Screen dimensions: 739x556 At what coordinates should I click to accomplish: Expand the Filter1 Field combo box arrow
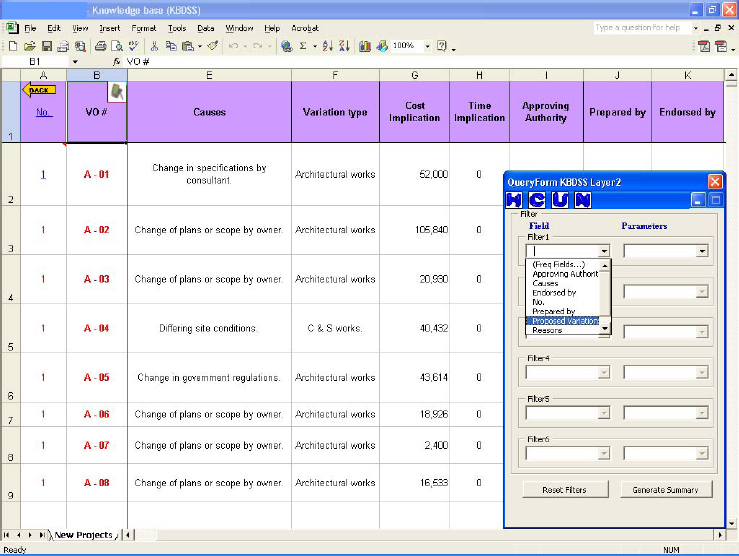point(604,251)
